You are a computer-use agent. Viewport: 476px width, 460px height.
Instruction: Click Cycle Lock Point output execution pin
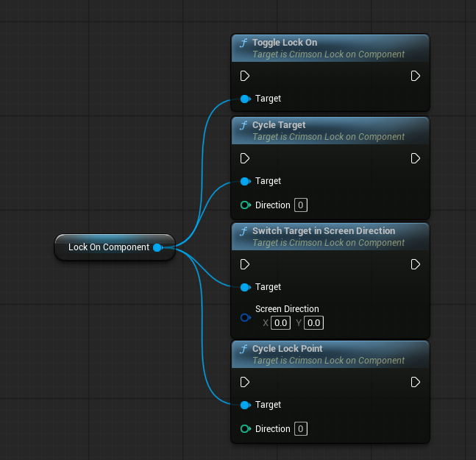[415, 382]
